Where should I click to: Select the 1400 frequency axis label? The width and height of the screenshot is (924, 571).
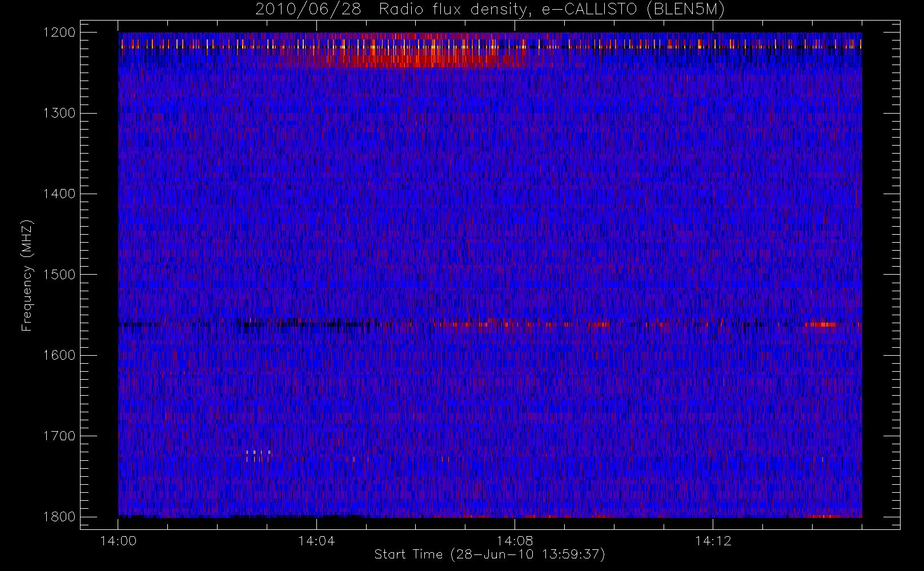click(x=59, y=194)
